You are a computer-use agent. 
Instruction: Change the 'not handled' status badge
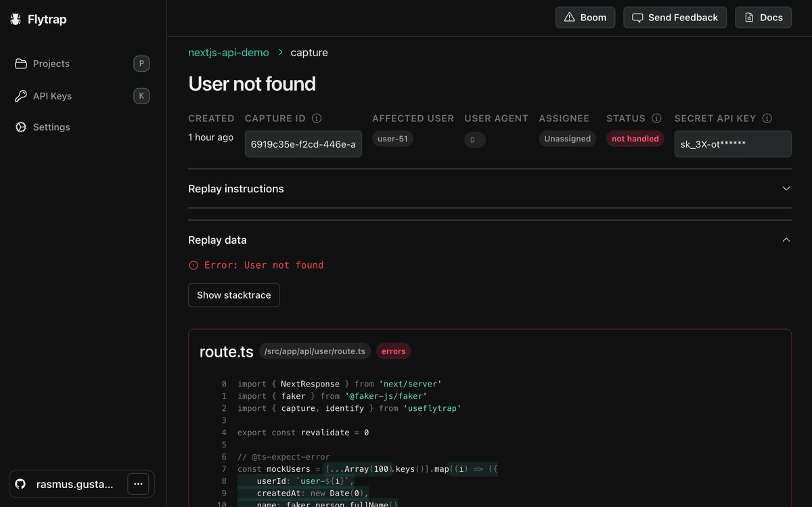click(x=635, y=139)
